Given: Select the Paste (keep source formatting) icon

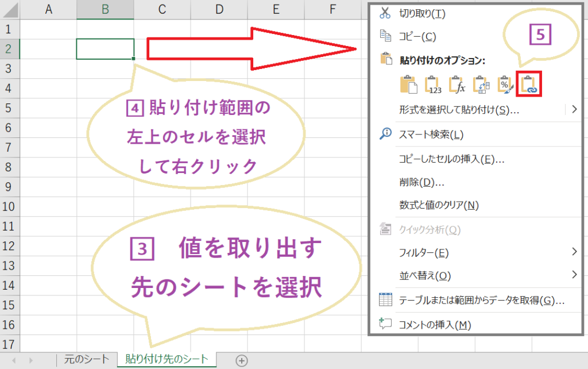Looking at the screenshot, I should (x=409, y=84).
